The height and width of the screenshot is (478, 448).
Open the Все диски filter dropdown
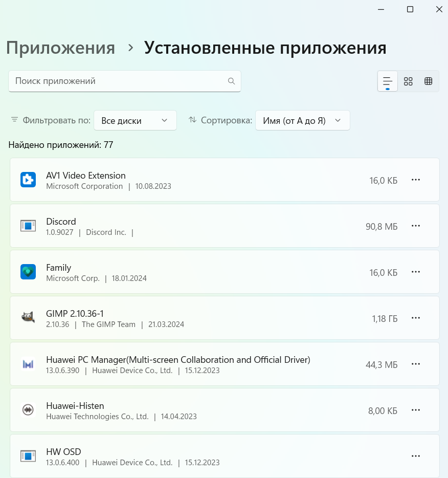pos(135,120)
